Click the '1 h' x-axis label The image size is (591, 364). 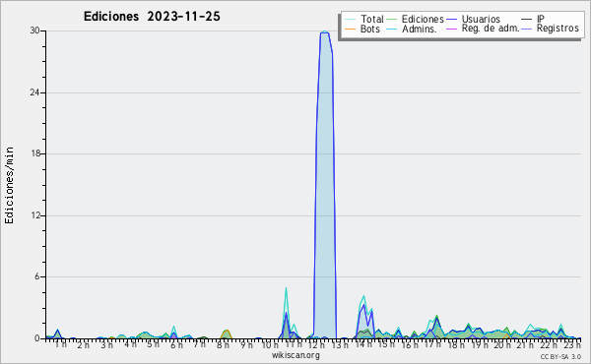[60, 344]
